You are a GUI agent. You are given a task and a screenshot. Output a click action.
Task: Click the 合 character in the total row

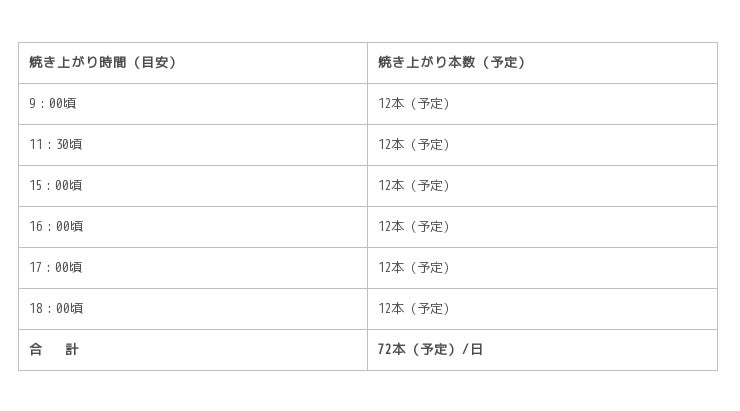coord(36,350)
